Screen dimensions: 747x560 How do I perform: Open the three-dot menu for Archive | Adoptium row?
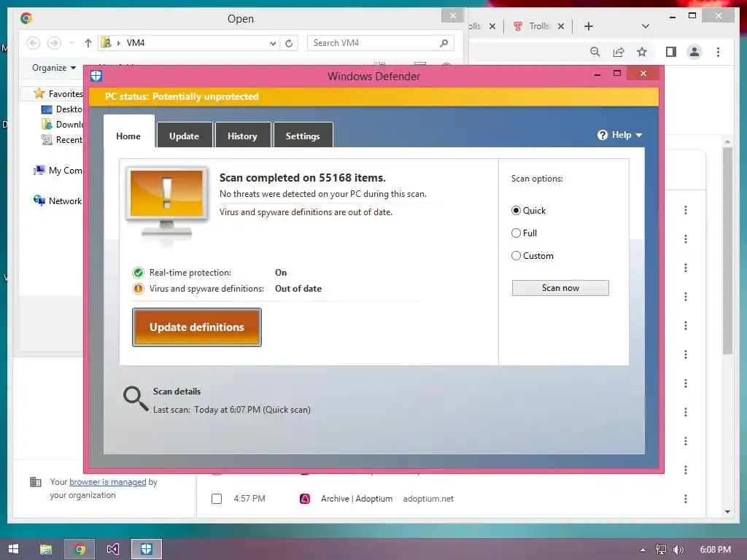[x=686, y=499]
